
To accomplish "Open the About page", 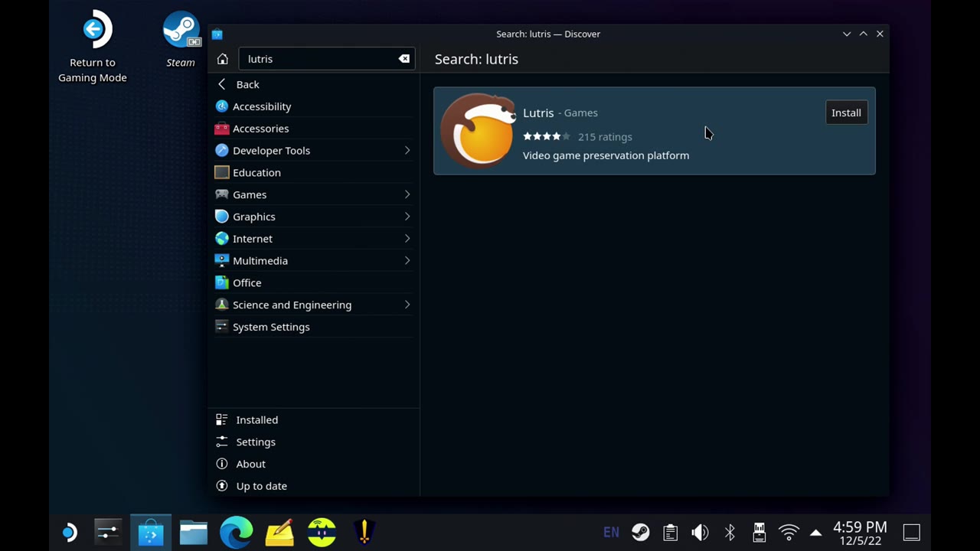I will [x=314, y=464].
